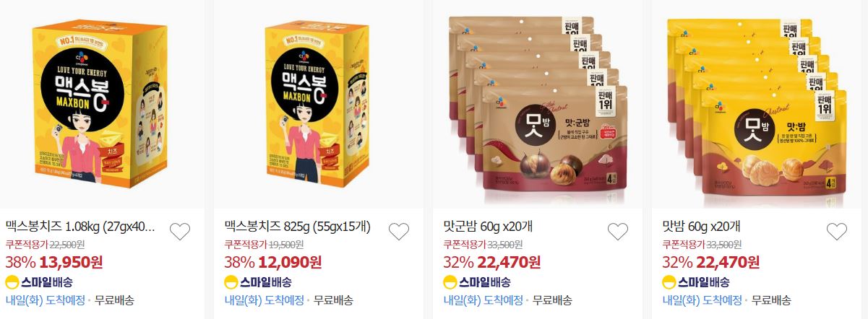Click 스마일배송 smile icon under 맛군밤
Viewport: 868px width, 319px height.
449,281
